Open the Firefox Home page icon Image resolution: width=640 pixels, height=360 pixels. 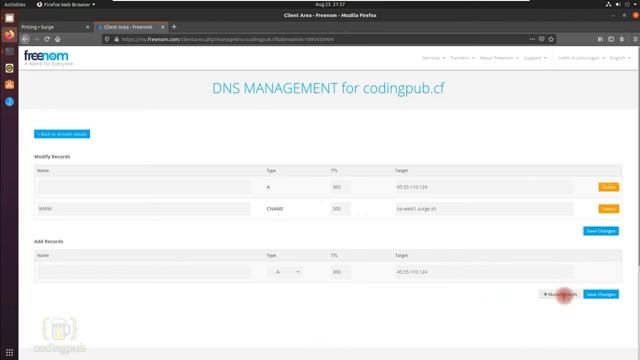click(x=58, y=39)
